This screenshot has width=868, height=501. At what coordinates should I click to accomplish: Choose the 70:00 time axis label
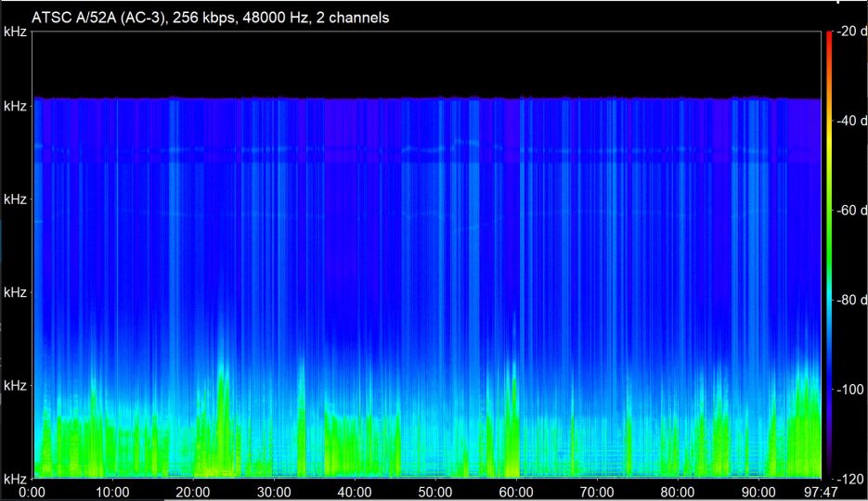(x=597, y=492)
